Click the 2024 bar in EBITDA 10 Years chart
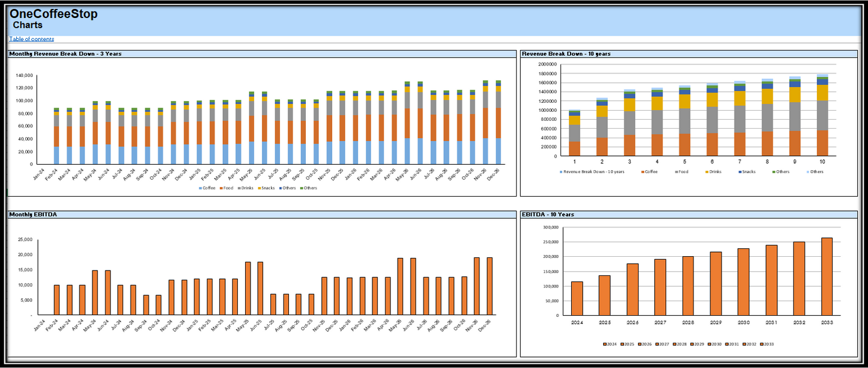 pos(577,298)
